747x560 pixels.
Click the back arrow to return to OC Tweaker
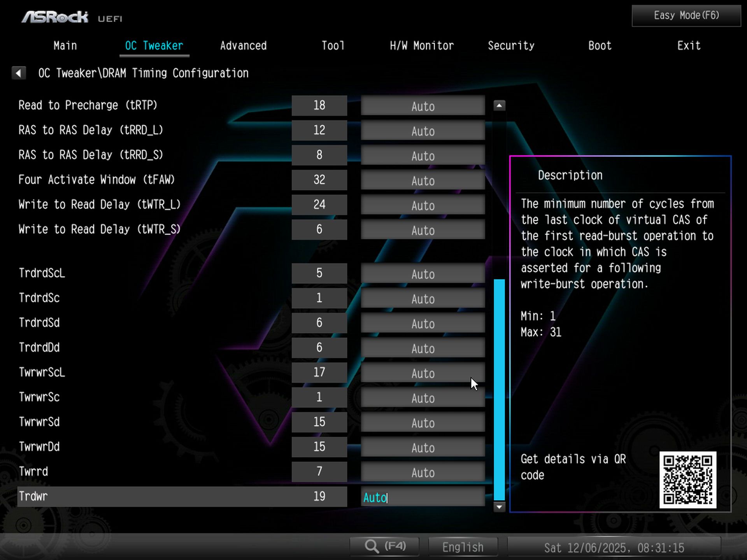point(18,73)
